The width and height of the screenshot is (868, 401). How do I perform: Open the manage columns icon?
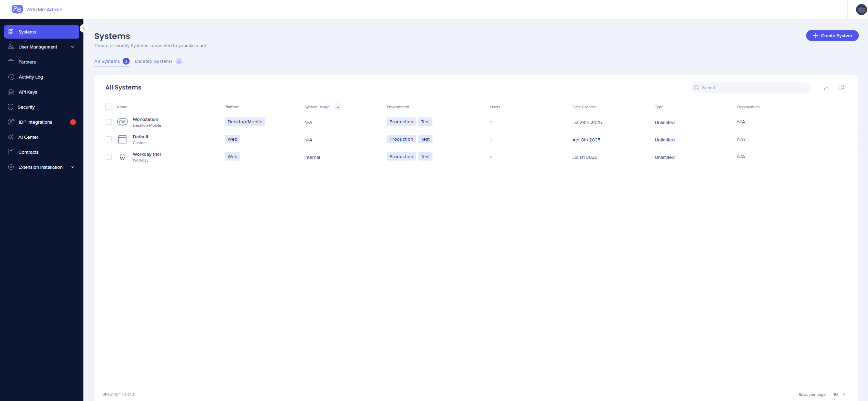pos(841,88)
